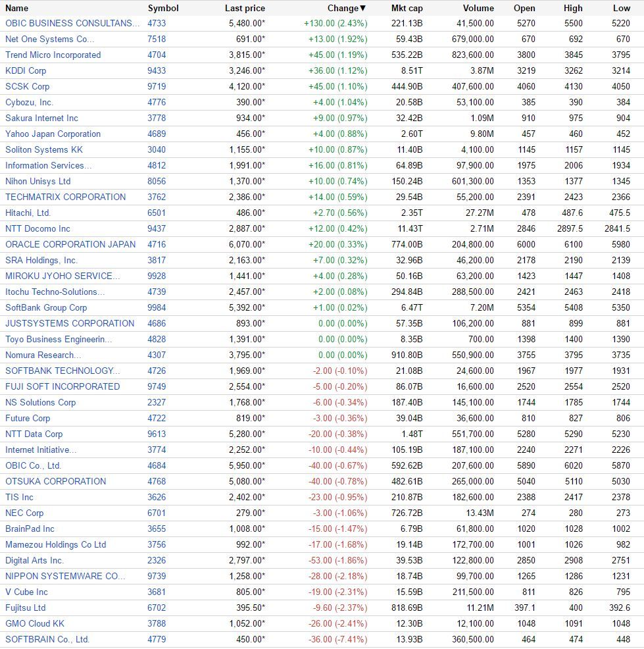Click the 2897.5 high value cell
Image resolution: width=644 pixels, height=649 pixels.
(x=570, y=229)
